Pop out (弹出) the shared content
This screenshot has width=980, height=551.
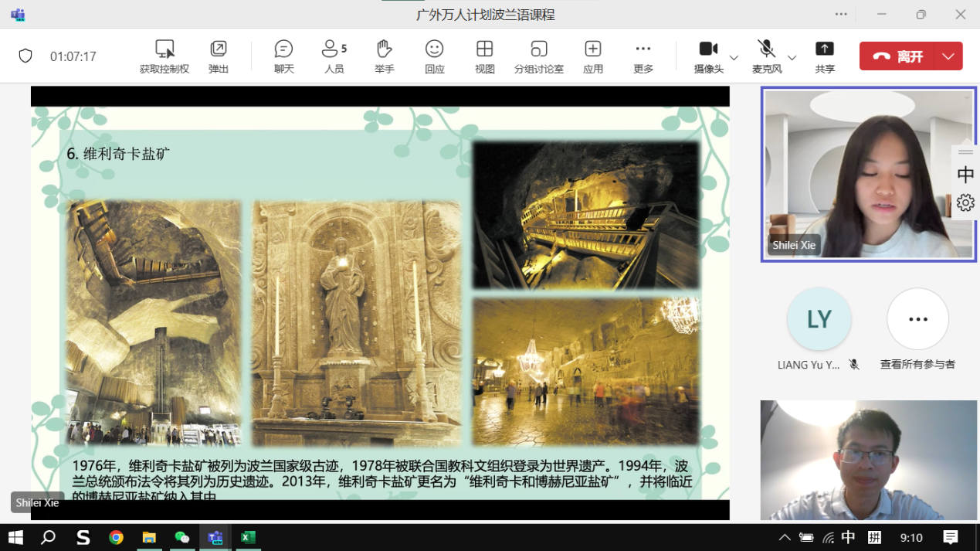tap(219, 56)
